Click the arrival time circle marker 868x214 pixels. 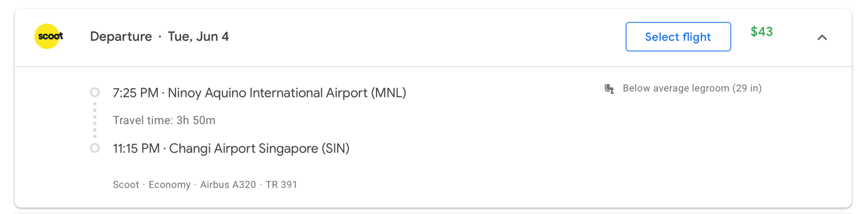(x=95, y=148)
